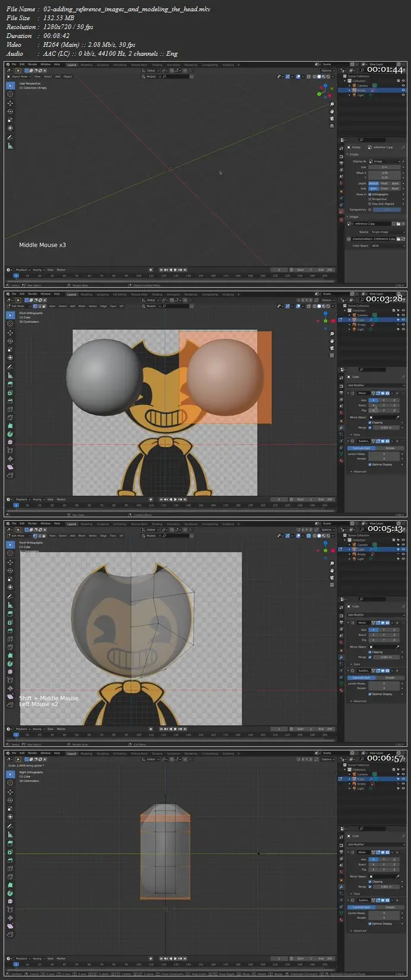Click Catmull-Clark button in the 00:05:13 frame
Screen dimensions: 411x980
[x=361, y=677]
